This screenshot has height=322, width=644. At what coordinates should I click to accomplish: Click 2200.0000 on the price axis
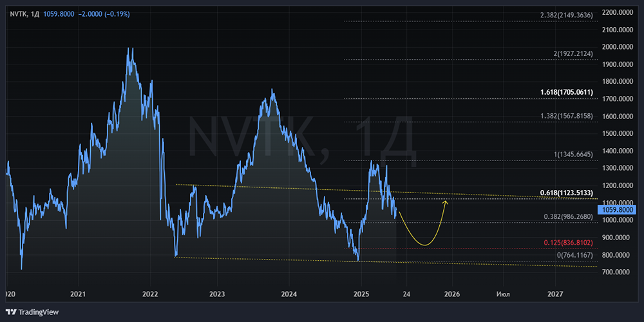(x=618, y=12)
